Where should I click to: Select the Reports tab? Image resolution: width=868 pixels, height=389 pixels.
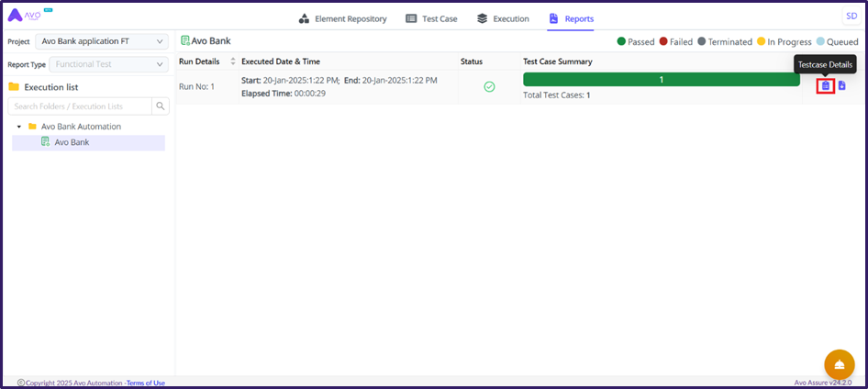tap(570, 18)
